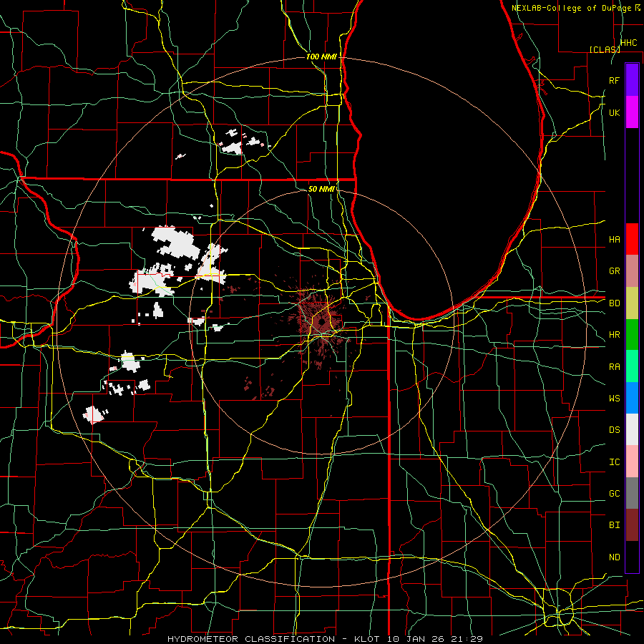This screenshot has height=644, width=644.
Task: Click the purple RF color swatch in legend
Action: point(632,80)
